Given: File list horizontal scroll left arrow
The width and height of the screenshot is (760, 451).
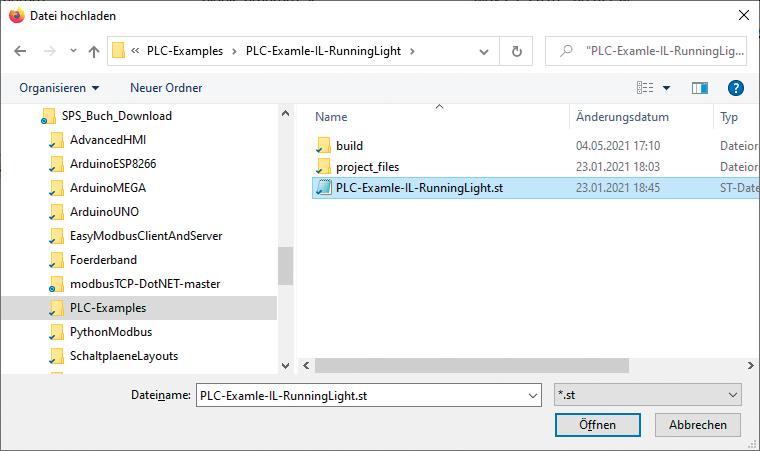Looking at the screenshot, I should tap(306, 366).
